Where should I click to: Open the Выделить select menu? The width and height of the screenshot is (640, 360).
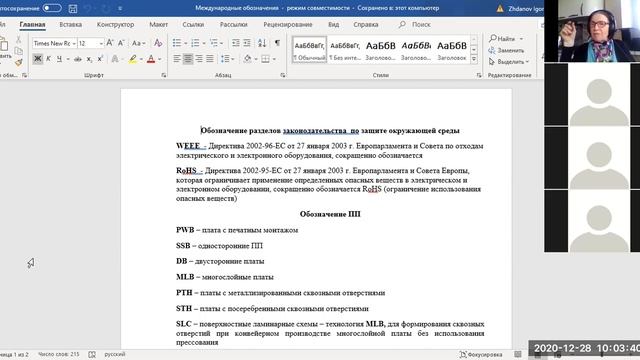509,62
